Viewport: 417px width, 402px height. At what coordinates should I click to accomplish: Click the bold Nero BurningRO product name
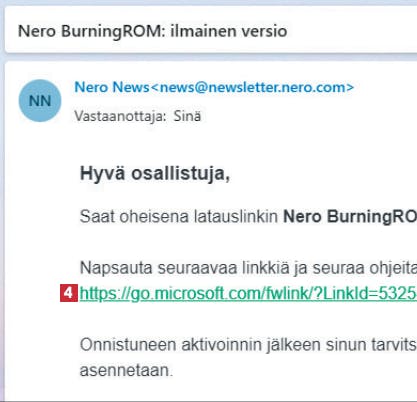pyautogui.click(x=350, y=217)
